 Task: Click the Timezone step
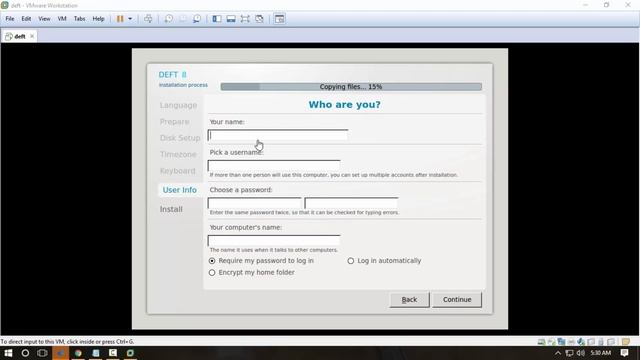click(178, 154)
